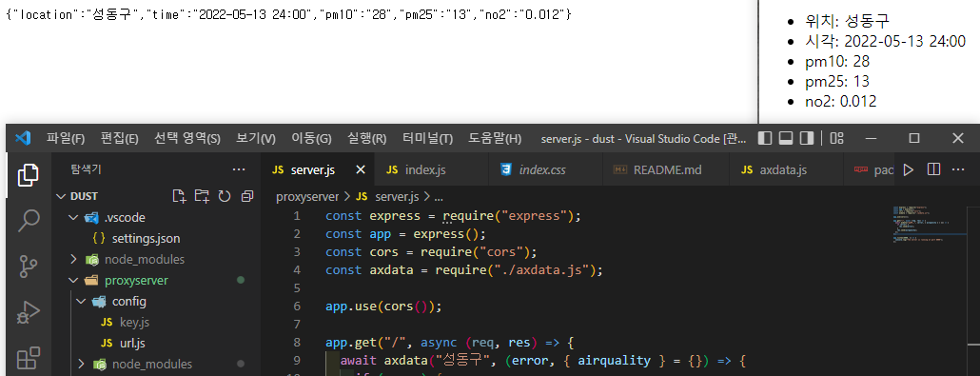The width and height of the screenshot is (980, 376).
Task: Click the 'pm10: 28' list item
Action: [837, 61]
